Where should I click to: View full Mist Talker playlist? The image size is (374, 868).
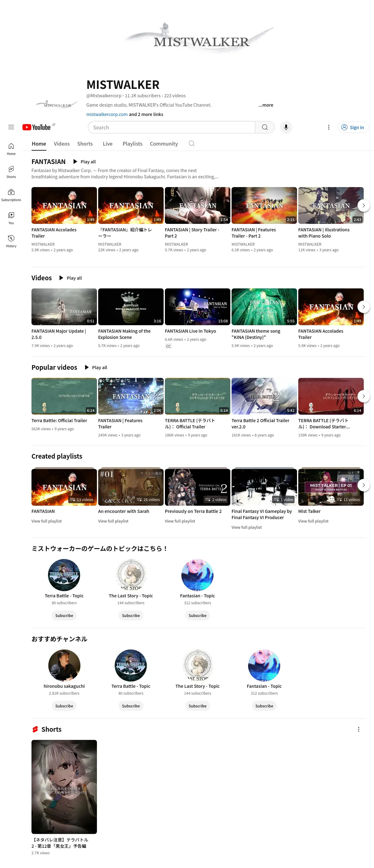[x=313, y=521]
